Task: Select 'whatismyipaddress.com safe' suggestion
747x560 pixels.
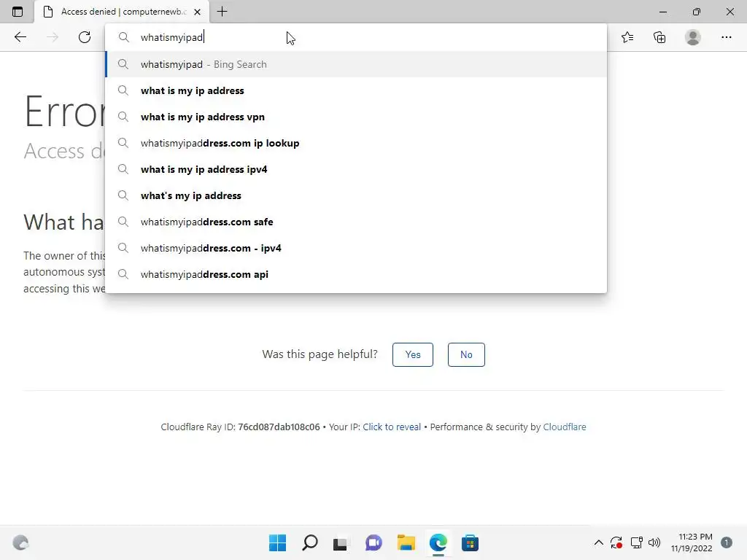Action: click(356, 222)
